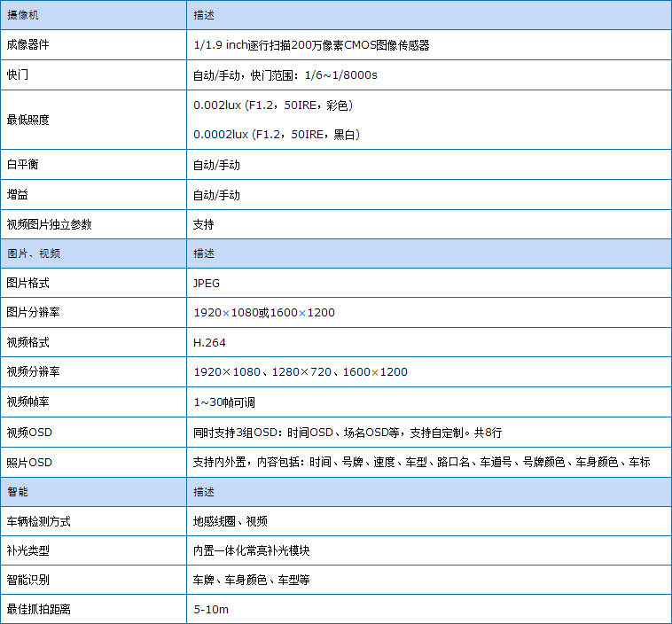Click 自动/手动 value in the 增益 row
Image resolution: width=672 pixels, height=624 pixels.
click(x=216, y=194)
